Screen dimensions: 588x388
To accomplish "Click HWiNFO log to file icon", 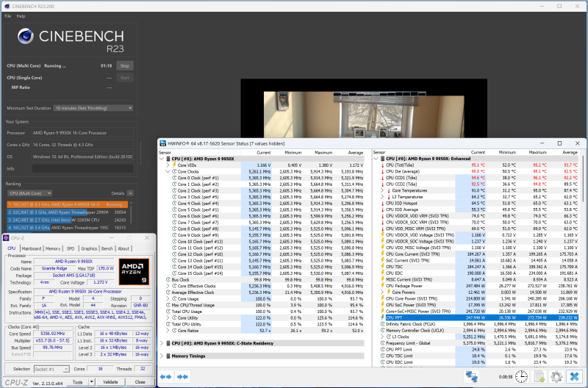I will (x=538, y=376).
